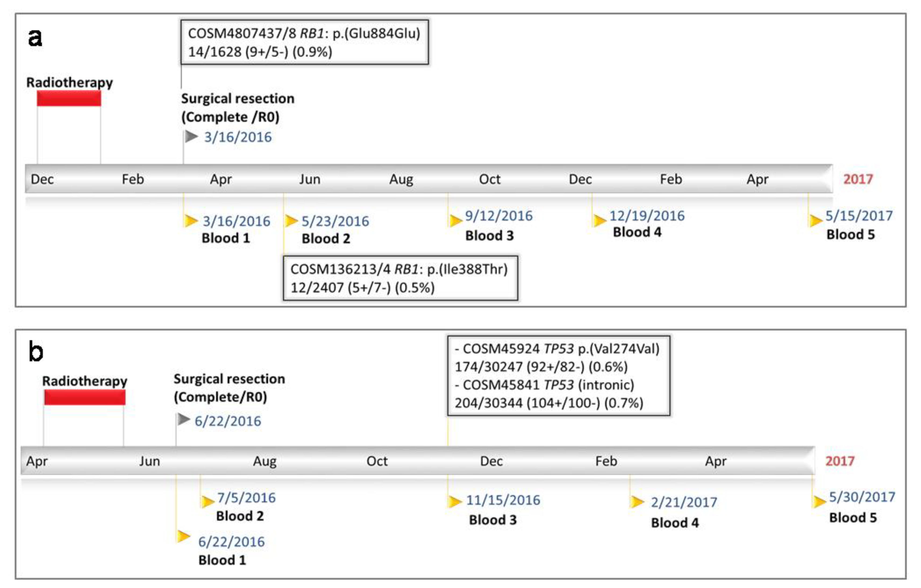Screen dimensions: 921x588
Task: Click the RB1 p.(Ile388Thr) callout box
Action: click(400, 278)
